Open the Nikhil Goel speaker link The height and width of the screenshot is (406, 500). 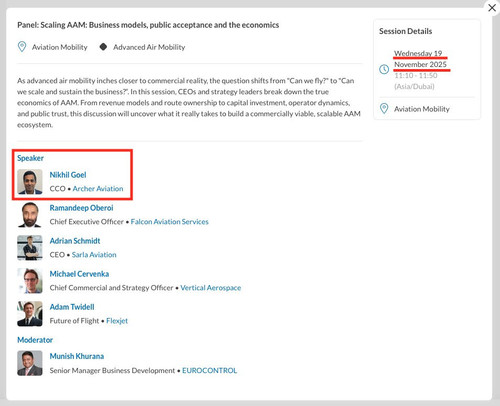[68, 175]
